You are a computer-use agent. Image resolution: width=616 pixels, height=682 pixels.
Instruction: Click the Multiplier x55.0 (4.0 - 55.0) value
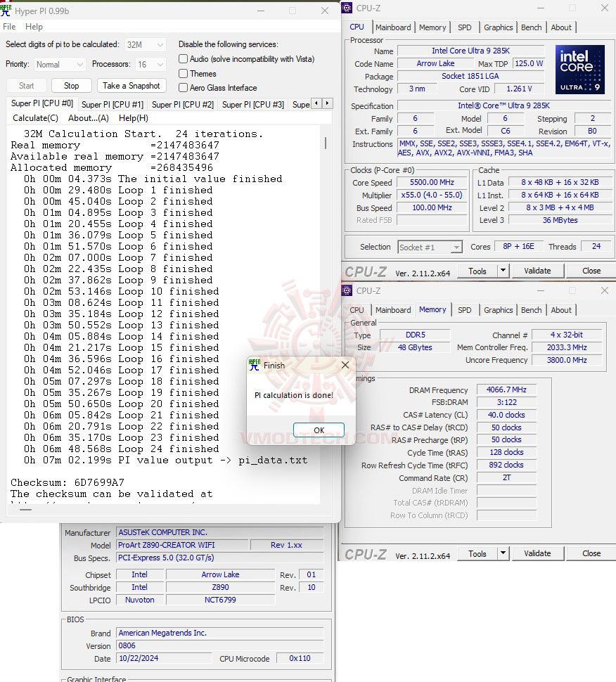(x=432, y=195)
